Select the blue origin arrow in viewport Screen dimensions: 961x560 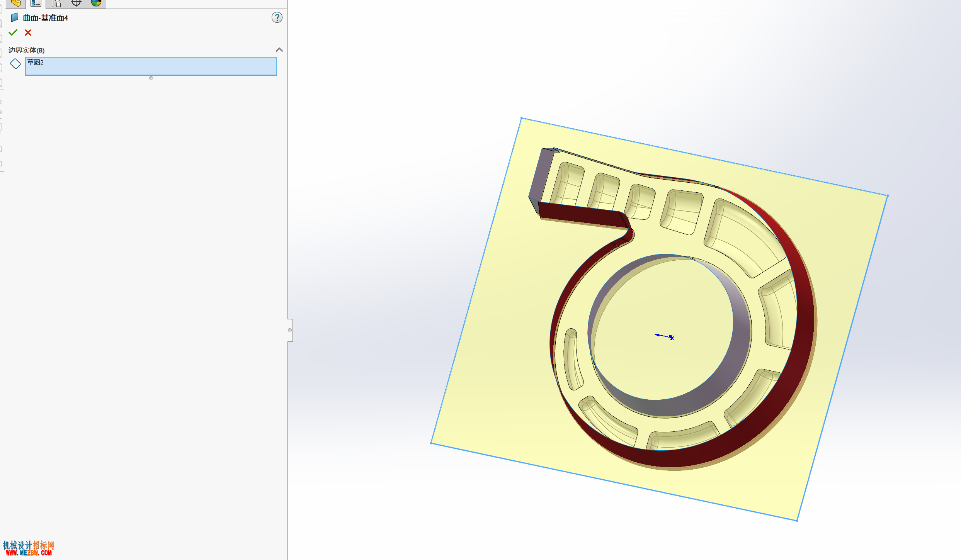tap(664, 336)
